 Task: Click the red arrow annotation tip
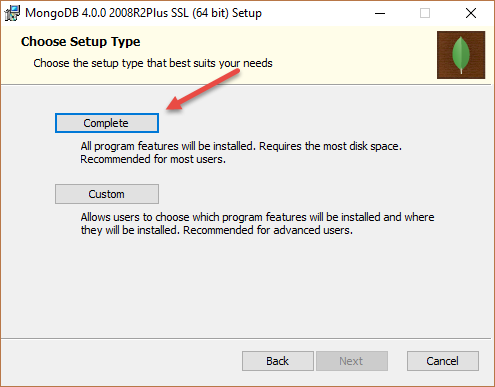click(168, 108)
